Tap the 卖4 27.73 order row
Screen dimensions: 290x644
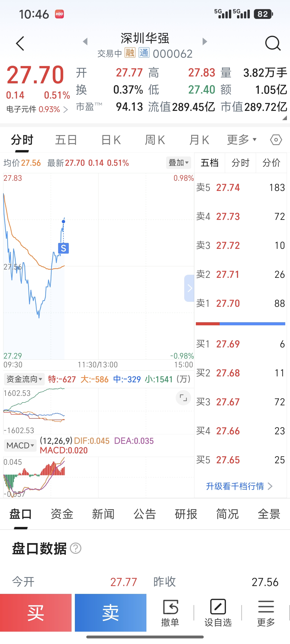(241, 217)
